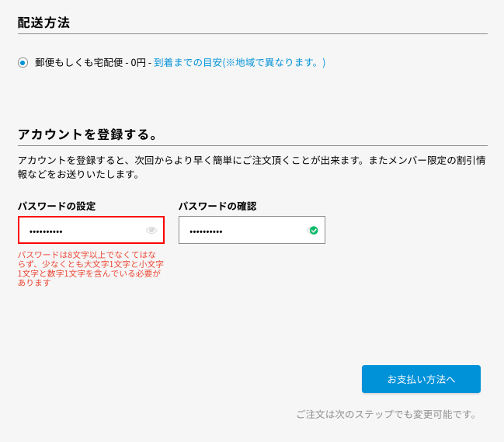
Task: Click the 郵便もしくも宅配便 shipping label text
Action: tap(79, 62)
